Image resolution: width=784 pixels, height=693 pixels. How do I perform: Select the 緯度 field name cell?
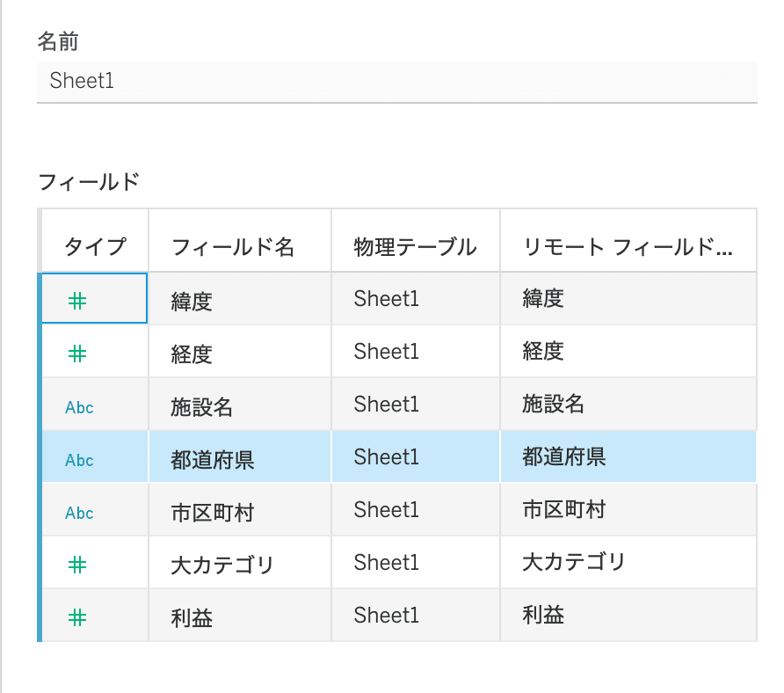[x=240, y=299]
